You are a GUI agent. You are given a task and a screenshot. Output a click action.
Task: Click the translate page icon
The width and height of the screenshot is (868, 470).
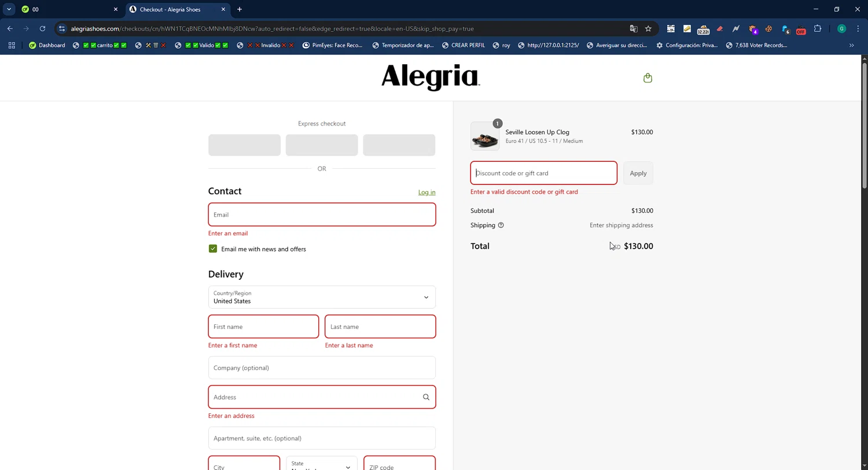click(634, 28)
